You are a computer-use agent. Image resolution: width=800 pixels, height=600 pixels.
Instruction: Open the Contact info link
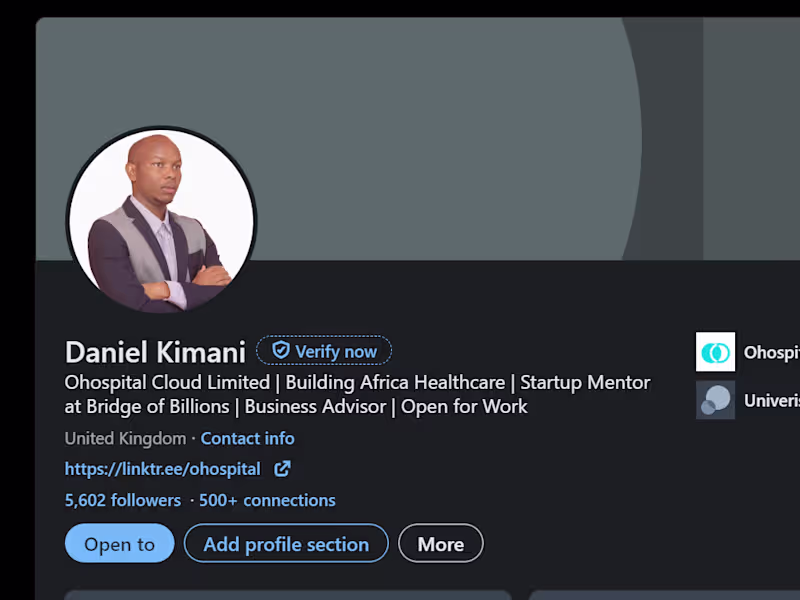pos(247,438)
